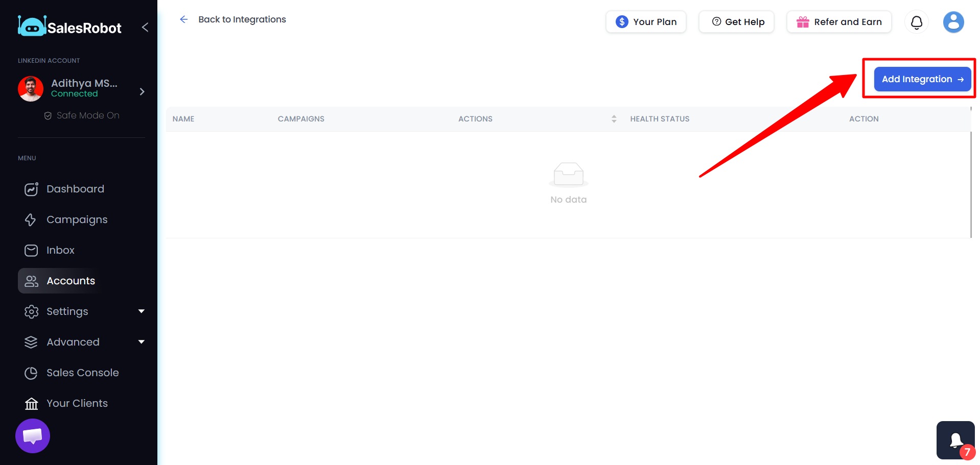Expand Adithya's account details chevron
The height and width of the screenshot is (465, 980).
pyautogui.click(x=142, y=91)
